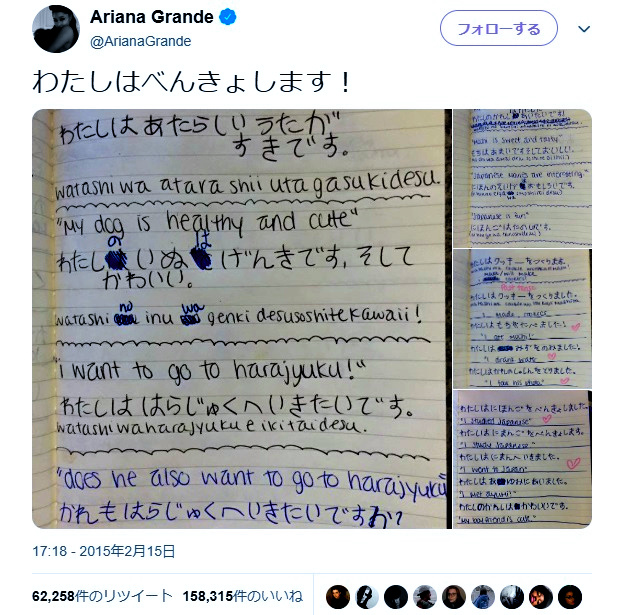Click the 17:18 - 2015年2月15日 timestamp
This screenshot has width=622, height=615.
click(104, 551)
